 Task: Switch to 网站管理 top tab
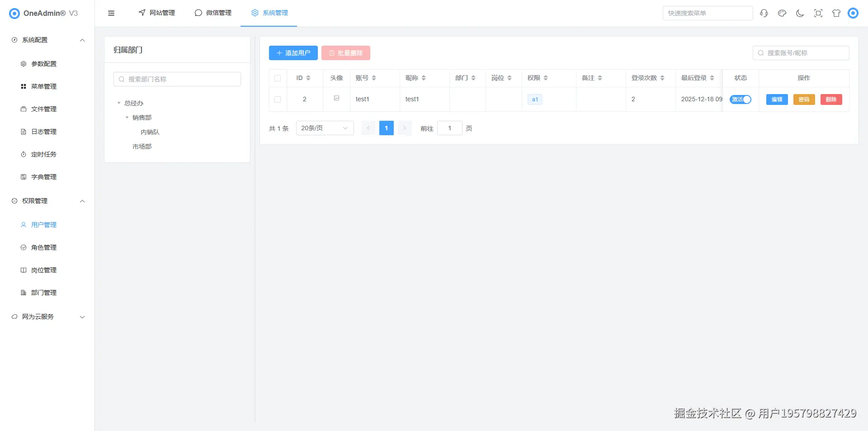click(156, 13)
